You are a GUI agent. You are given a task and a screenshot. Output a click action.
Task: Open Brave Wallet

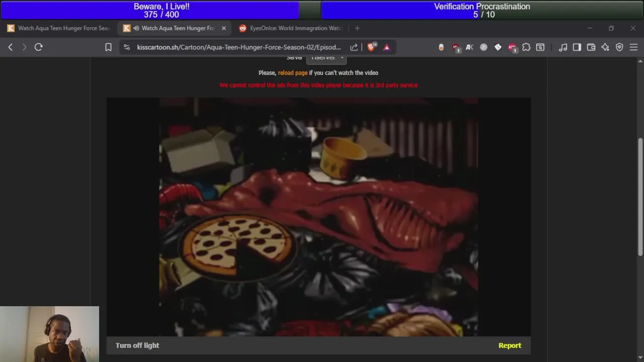click(x=591, y=47)
